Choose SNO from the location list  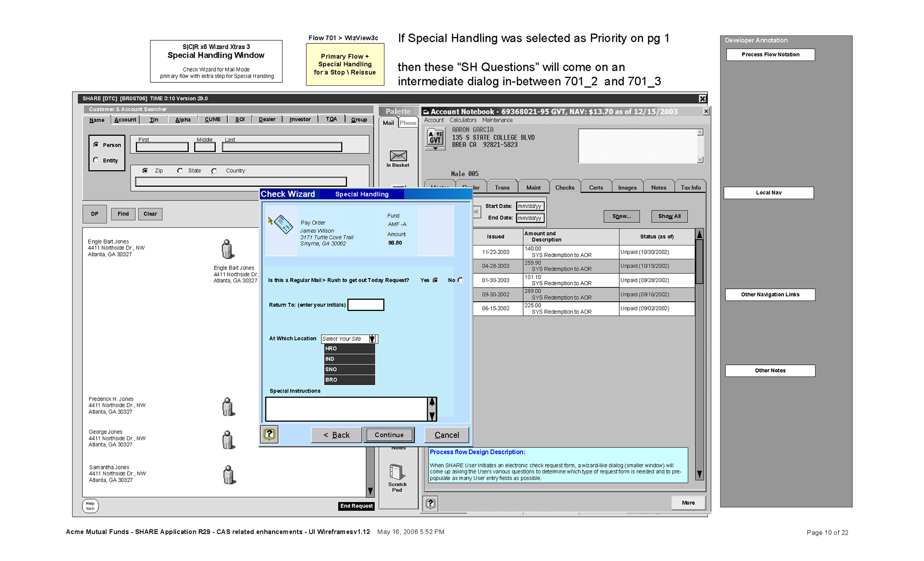[x=349, y=370]
